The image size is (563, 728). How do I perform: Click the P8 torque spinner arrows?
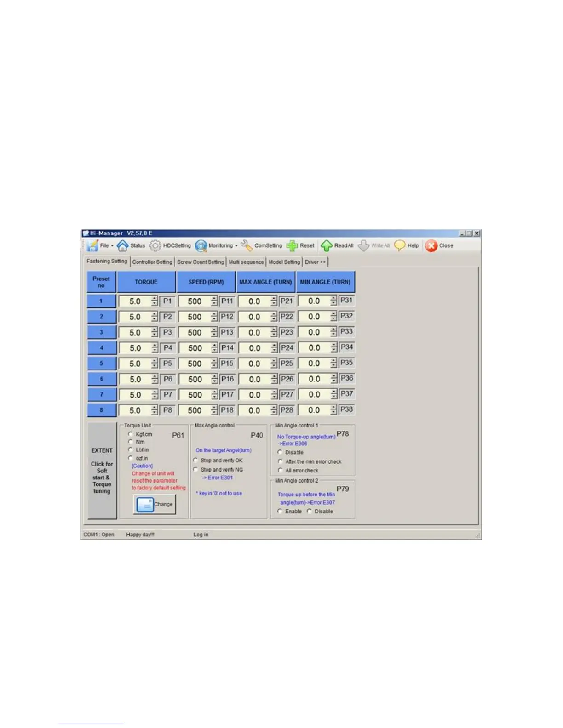coord(155,410)
